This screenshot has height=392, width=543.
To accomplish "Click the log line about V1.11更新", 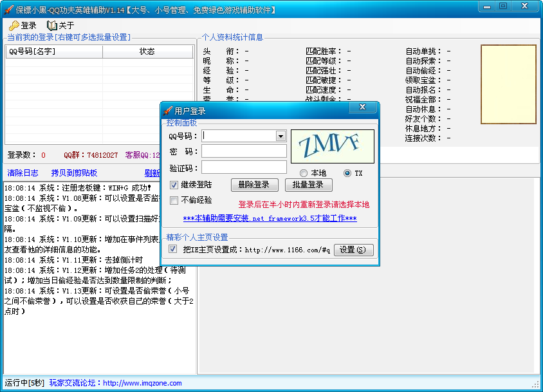I will [73, 260].
